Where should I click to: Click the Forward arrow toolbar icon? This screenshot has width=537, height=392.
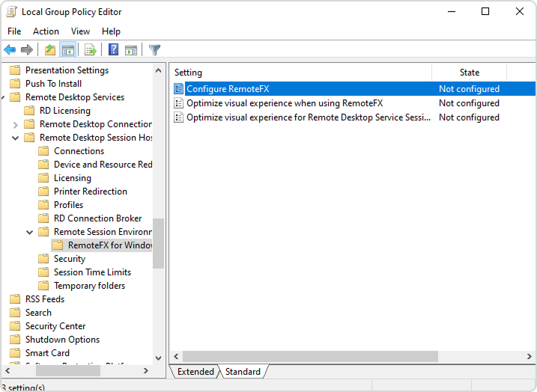click(27, 50)
